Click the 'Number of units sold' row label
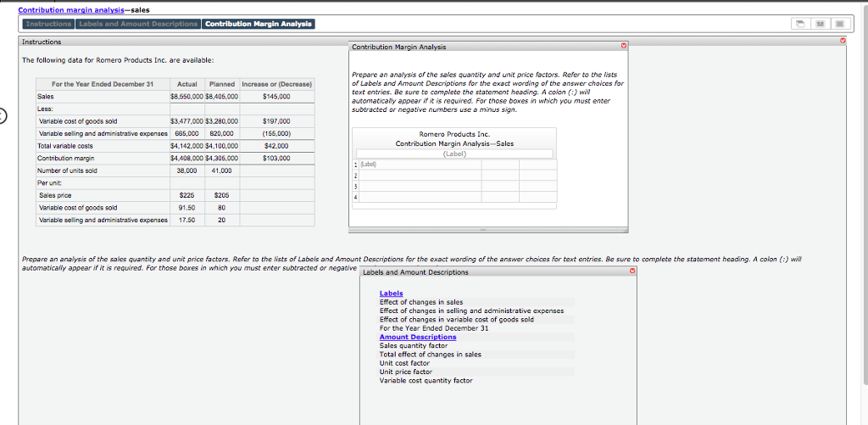 point(67,171)
